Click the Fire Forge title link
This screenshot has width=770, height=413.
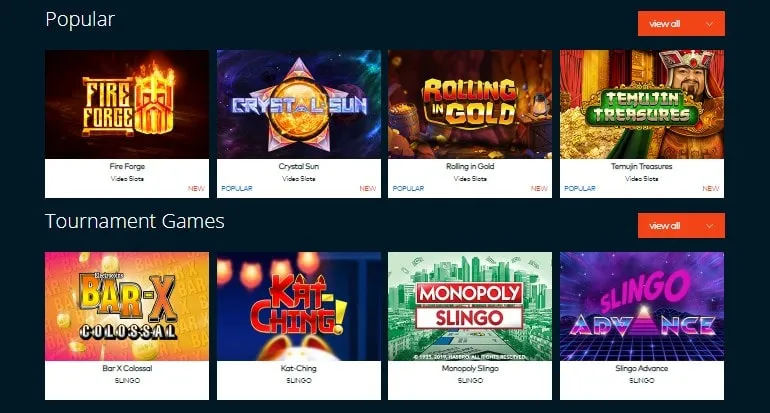coord(127,166)
